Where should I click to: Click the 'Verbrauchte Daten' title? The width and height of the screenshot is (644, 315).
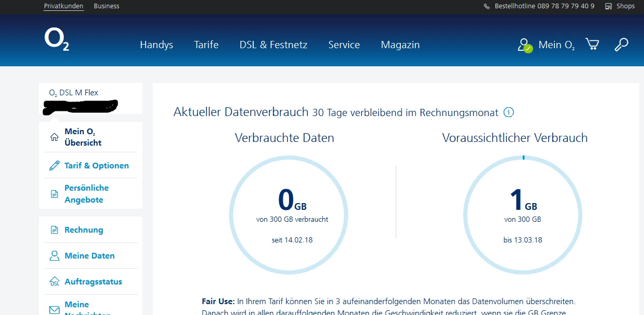[284, 138]
